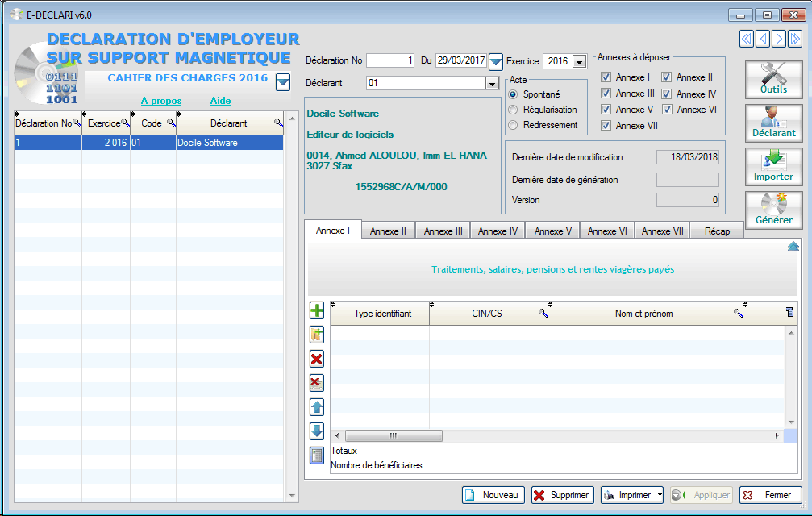Click the Importer button
This screenshot has height=516, width=812.
tap(773, 166)
